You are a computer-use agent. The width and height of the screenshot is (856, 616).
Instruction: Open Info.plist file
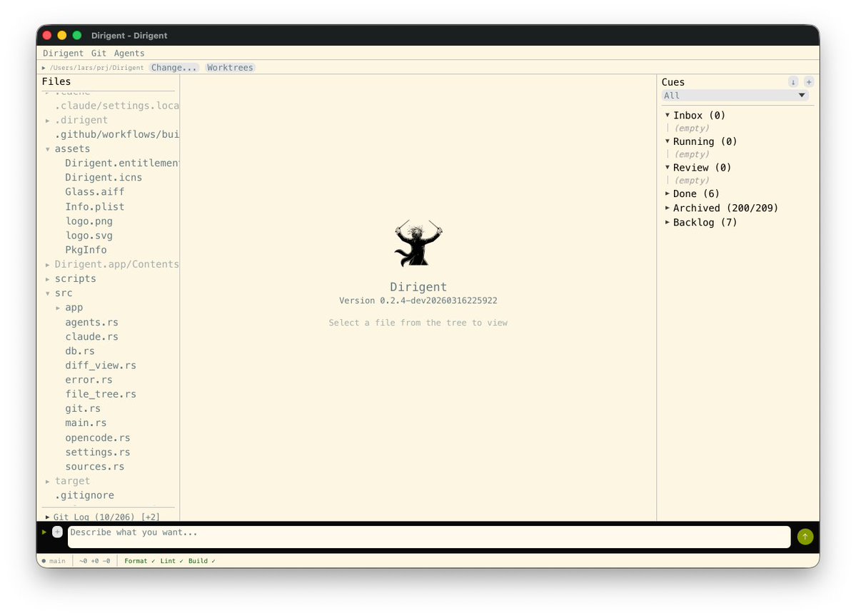tap(95, 207)
